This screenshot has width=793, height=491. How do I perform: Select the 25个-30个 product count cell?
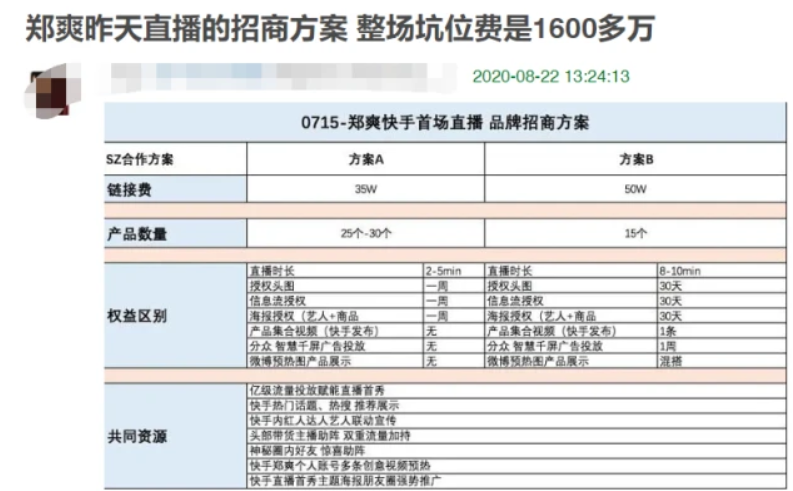click(x=366, y=234)
